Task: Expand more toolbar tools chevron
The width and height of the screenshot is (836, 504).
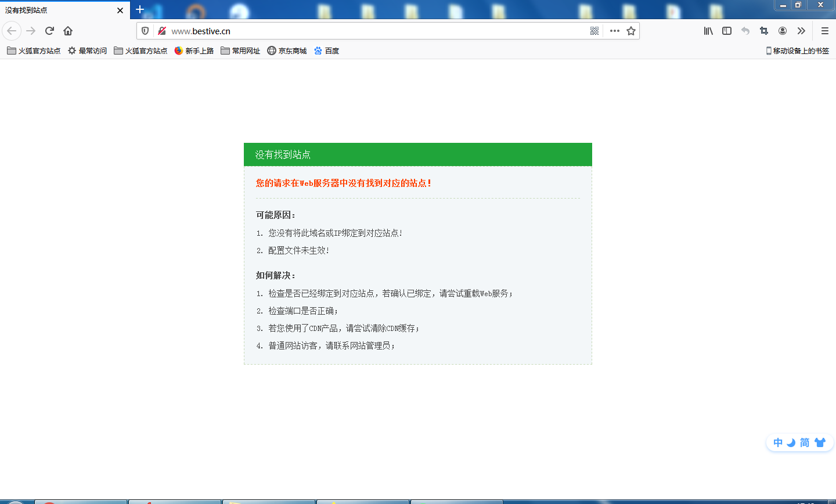Action: [801, 31]
